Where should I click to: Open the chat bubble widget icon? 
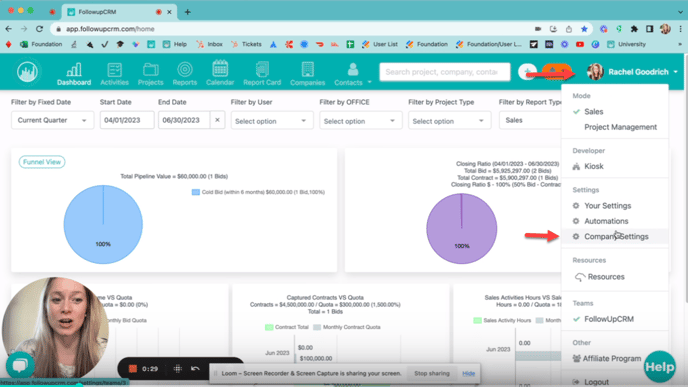coord(20,365)
